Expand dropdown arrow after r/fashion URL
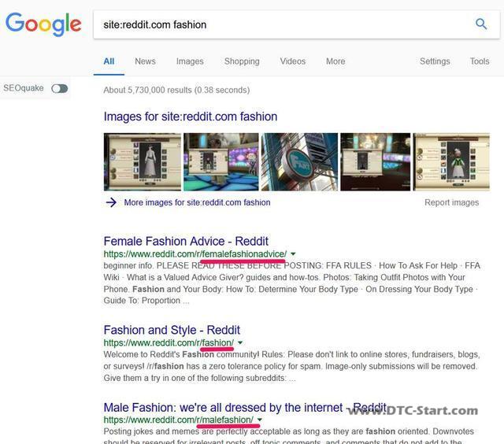Screen dimensions: 504x444 (240, 342)
